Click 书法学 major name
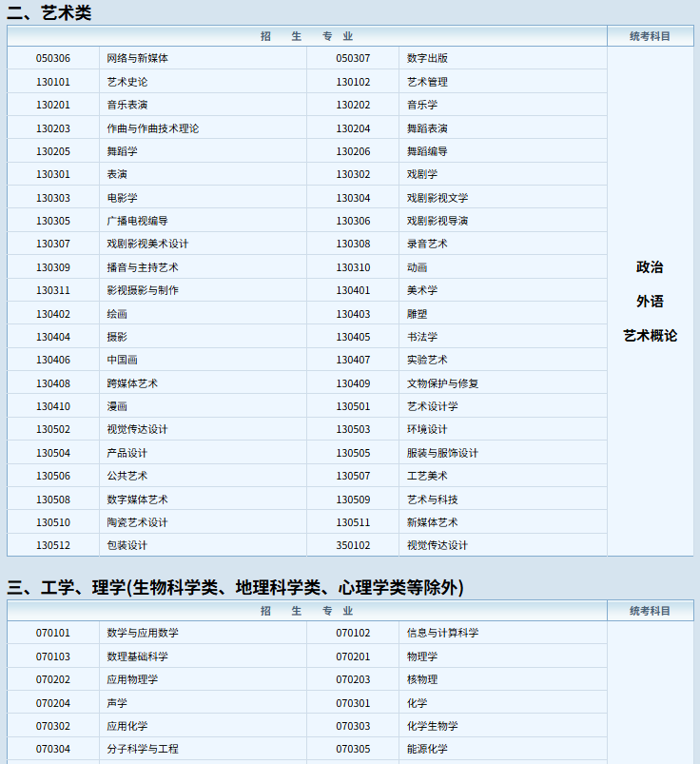Screen dimensions: 700x764 point(422,337)
